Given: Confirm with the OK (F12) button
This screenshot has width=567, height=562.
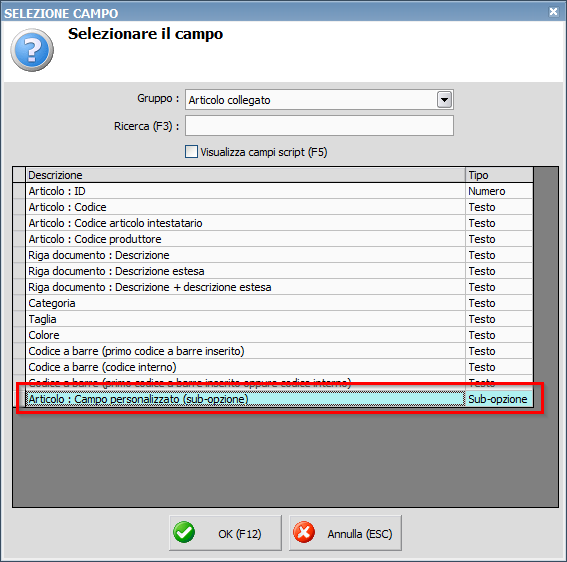Looking at the screenshot, I should [225, 533].
